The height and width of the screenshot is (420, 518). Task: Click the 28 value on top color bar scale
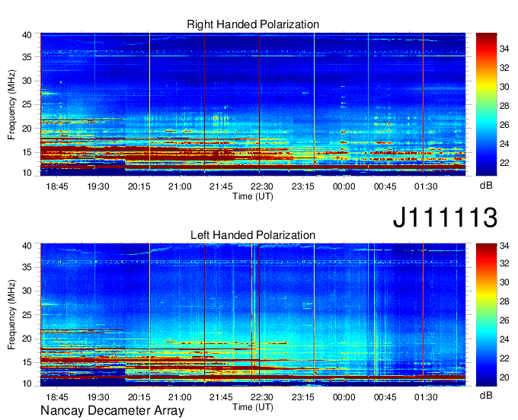click(x=504, y=106)
